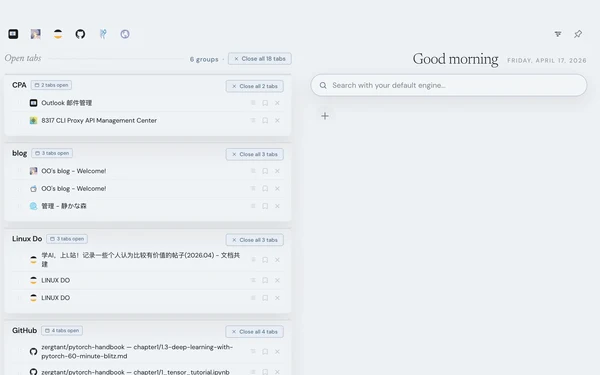
Task: Click the '2 tabs open' badge in CPA
Action: coord(51,85)
